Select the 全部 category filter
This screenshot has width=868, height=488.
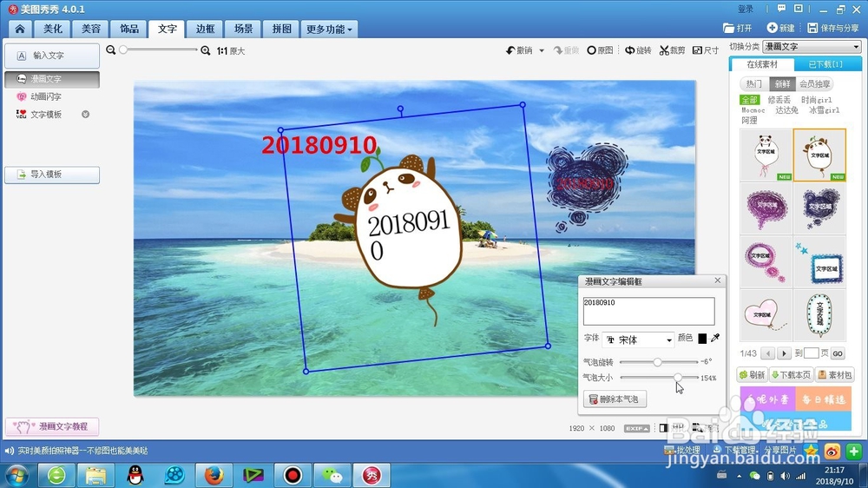tap(750, 100)
